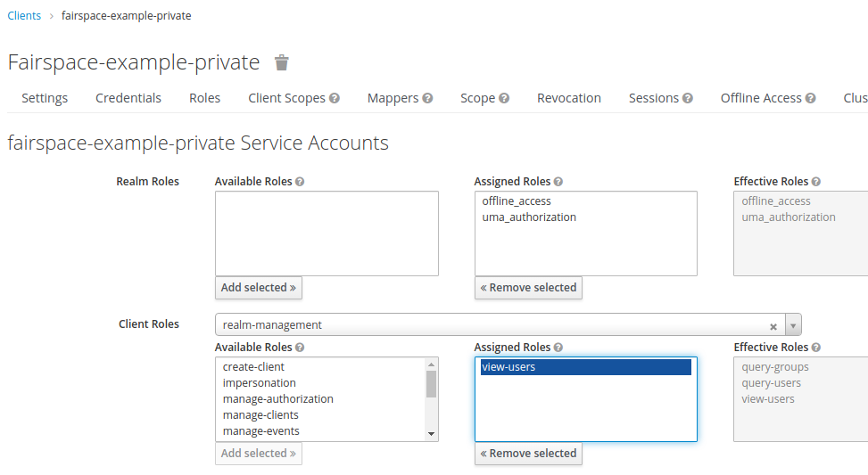This screenshot has height=475, width=868.
Task: Select the uma_authorization assigned role
Action: pos(529,217)
